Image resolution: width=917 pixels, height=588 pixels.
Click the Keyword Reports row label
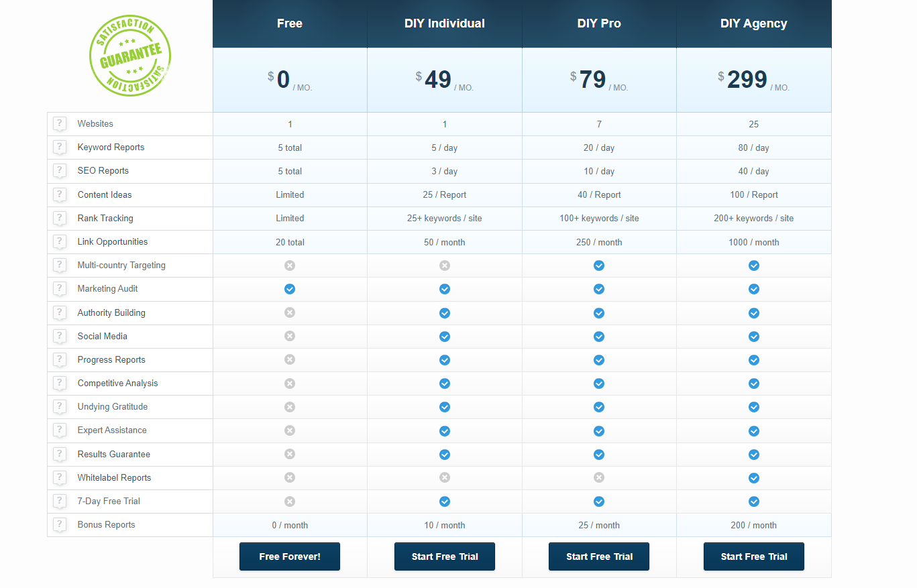[111, 148]
